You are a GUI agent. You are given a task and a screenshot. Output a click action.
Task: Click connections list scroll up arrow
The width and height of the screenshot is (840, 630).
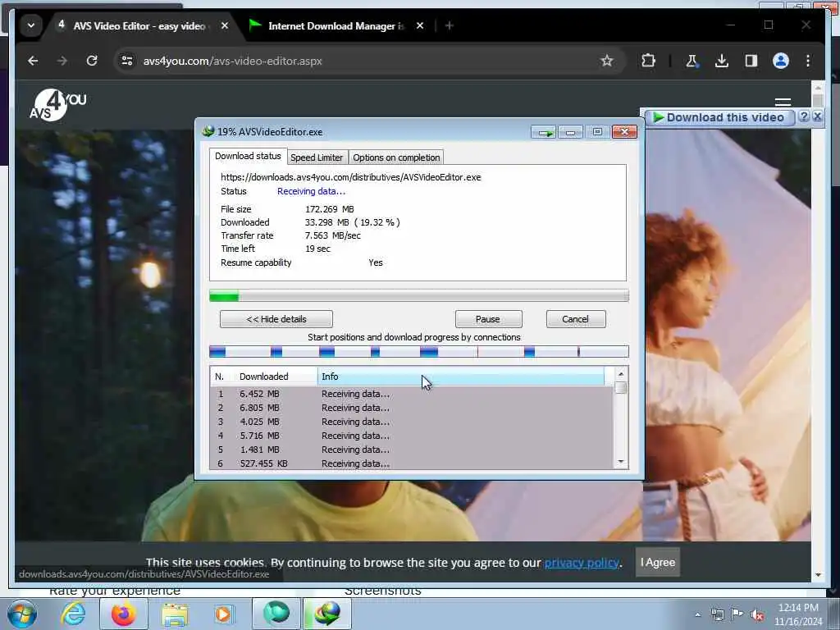point(621,374)
